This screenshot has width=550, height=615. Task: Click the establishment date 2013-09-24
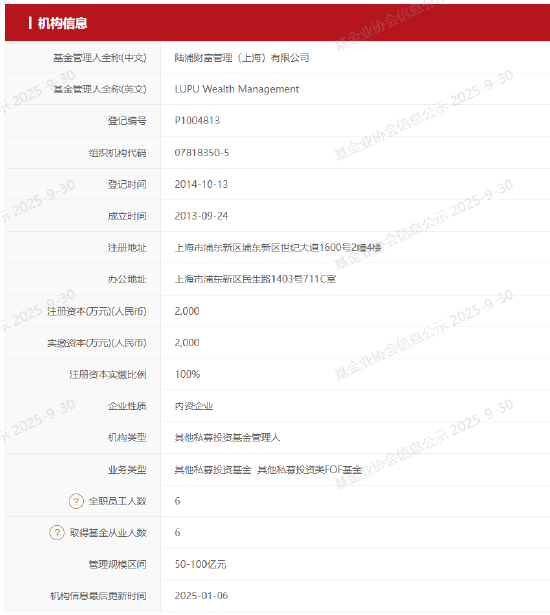click(201, 216)
